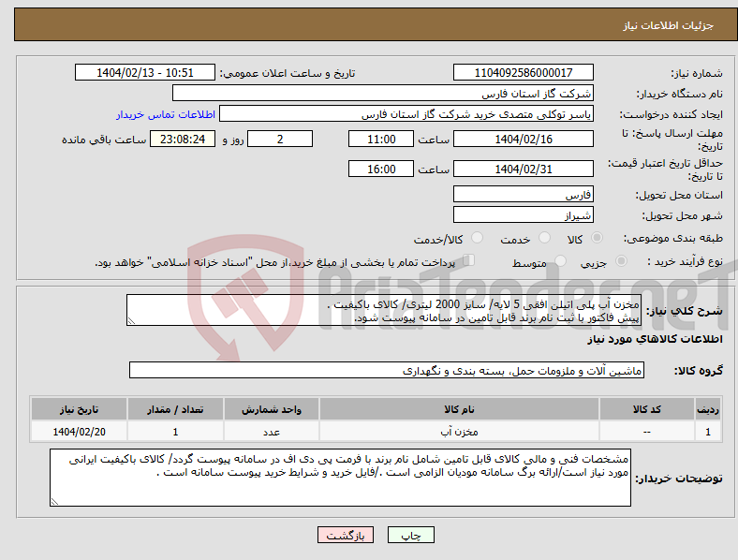
Task: Click the شرح کلی نیاز label
Action: point(685,311)
